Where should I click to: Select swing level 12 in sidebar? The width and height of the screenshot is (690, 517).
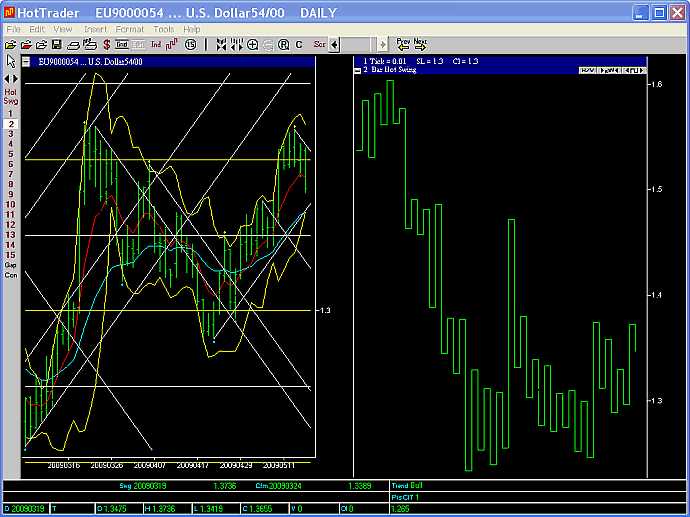coord(11,225)
